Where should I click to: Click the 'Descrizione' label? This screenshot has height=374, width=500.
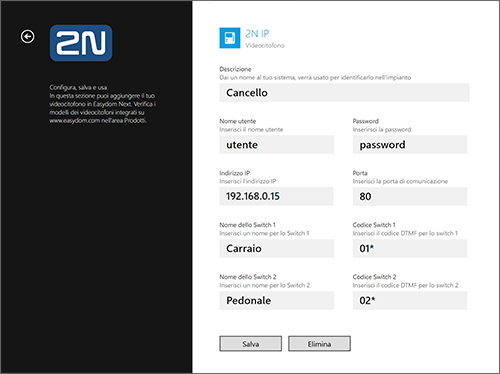point(235,69)
